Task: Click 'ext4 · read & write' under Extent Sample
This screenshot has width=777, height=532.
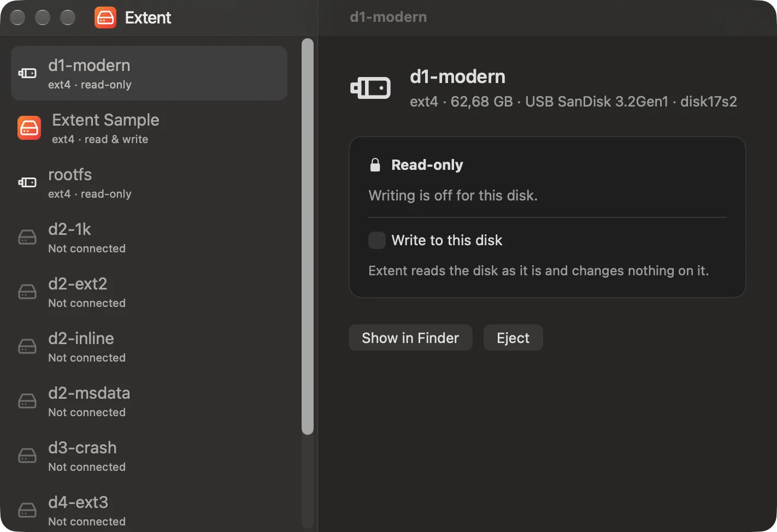Action: pos(100,139)
